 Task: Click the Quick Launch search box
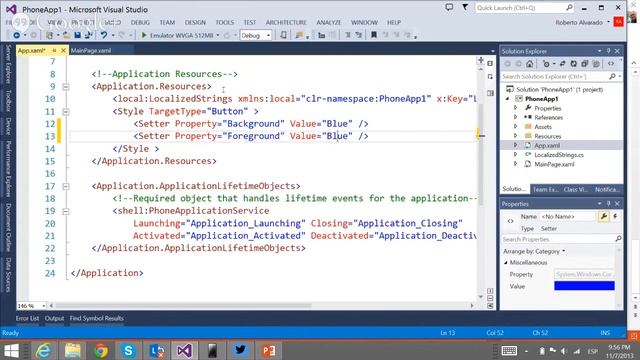click(524, 8)
